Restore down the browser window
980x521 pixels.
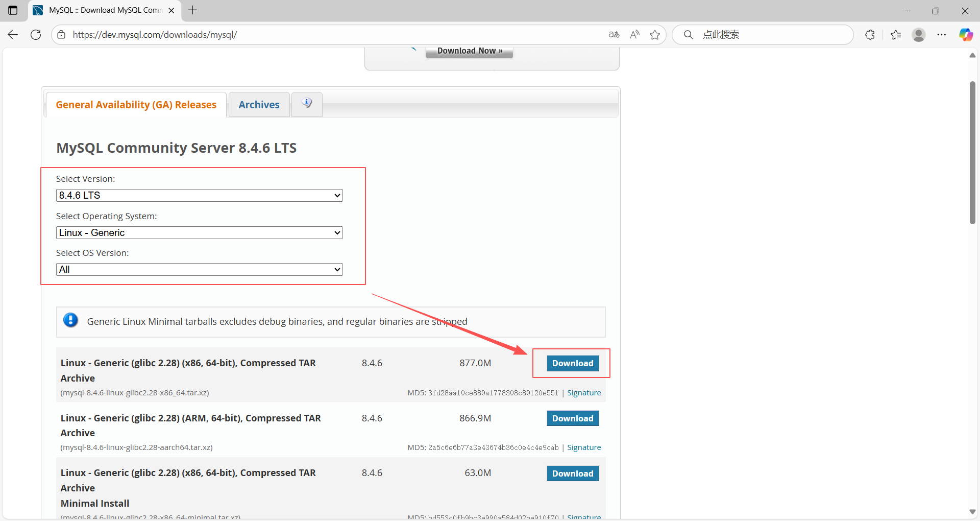click(936, 10)
